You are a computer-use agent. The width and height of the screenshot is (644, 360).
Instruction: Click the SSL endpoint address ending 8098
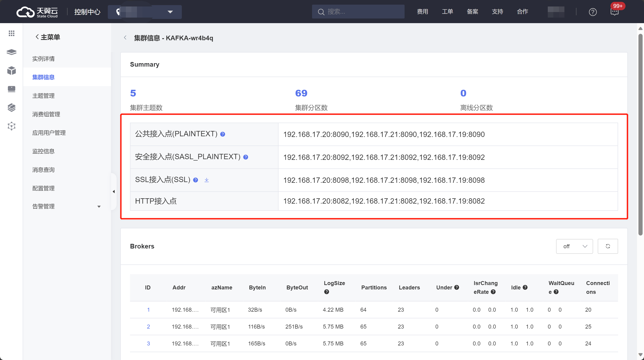coord(384,180)
